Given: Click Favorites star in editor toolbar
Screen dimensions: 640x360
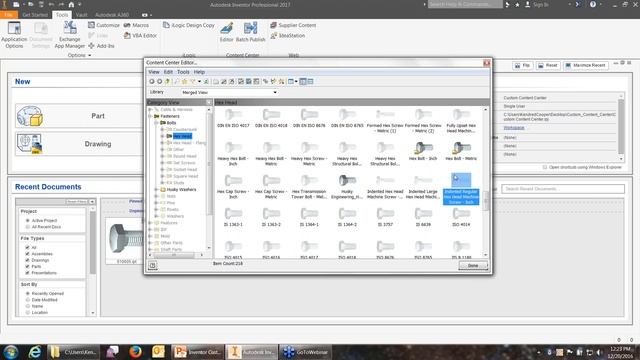Looking at the screenshot, I should click(x=184, y=82).
